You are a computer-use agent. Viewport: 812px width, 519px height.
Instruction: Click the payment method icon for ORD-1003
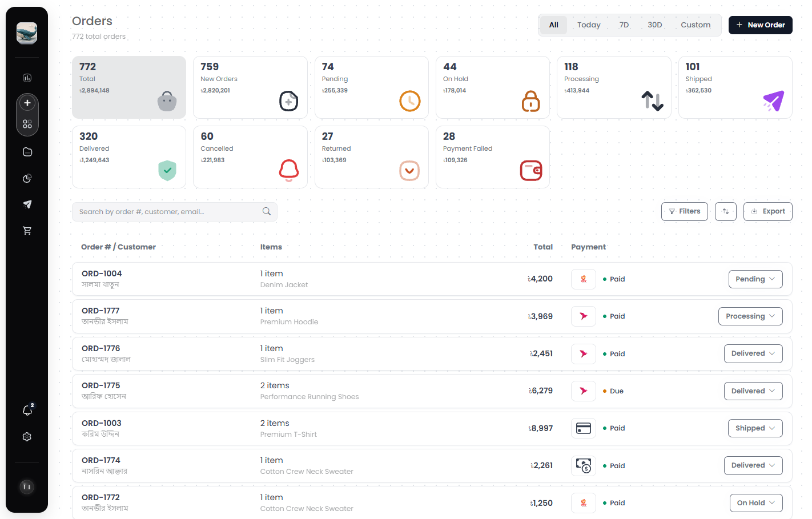click(x=584, y=428)
